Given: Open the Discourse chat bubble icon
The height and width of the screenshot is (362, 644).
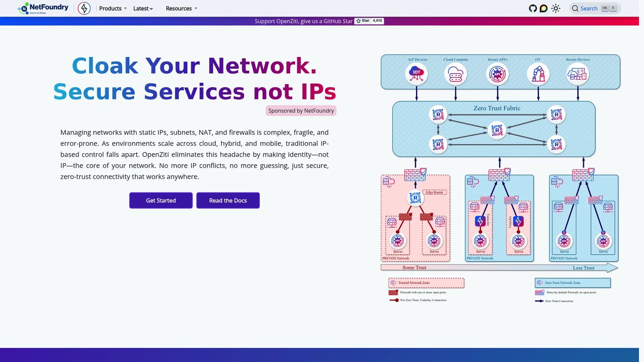Looking at the screenshot, I should [x=544, y=9].
